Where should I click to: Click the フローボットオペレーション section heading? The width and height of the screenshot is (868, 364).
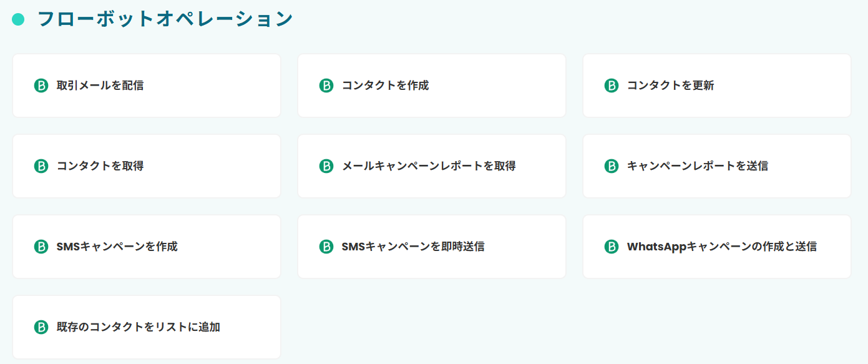tap(165, 19)
